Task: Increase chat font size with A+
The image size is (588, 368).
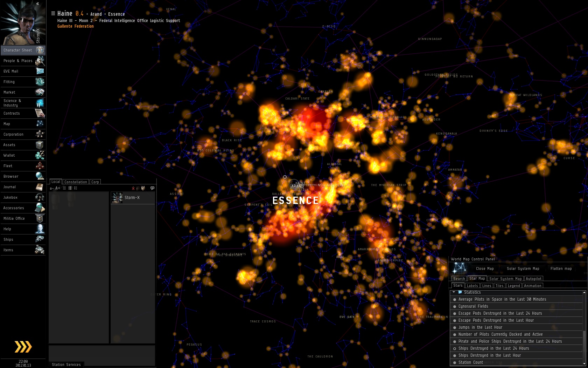Action: tap(58, 188)
